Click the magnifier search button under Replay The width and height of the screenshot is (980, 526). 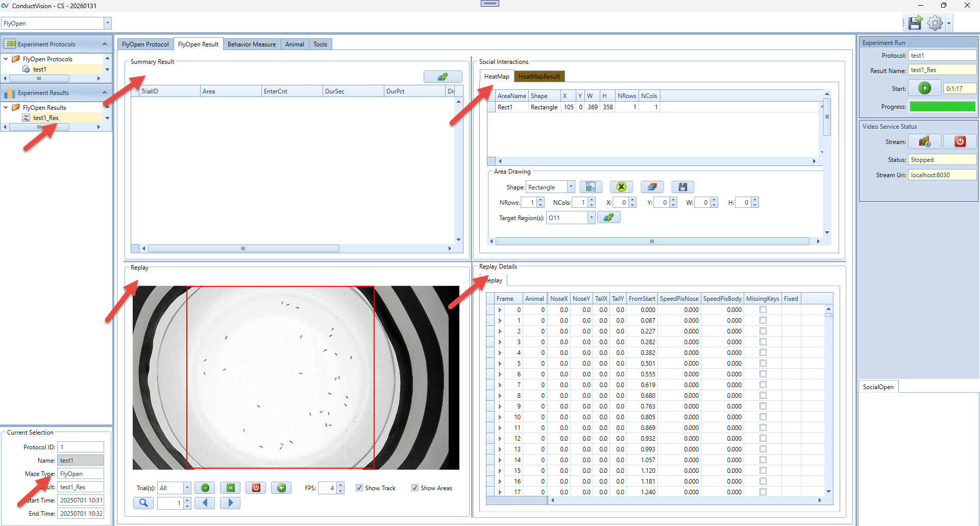[x=143, y=503]
